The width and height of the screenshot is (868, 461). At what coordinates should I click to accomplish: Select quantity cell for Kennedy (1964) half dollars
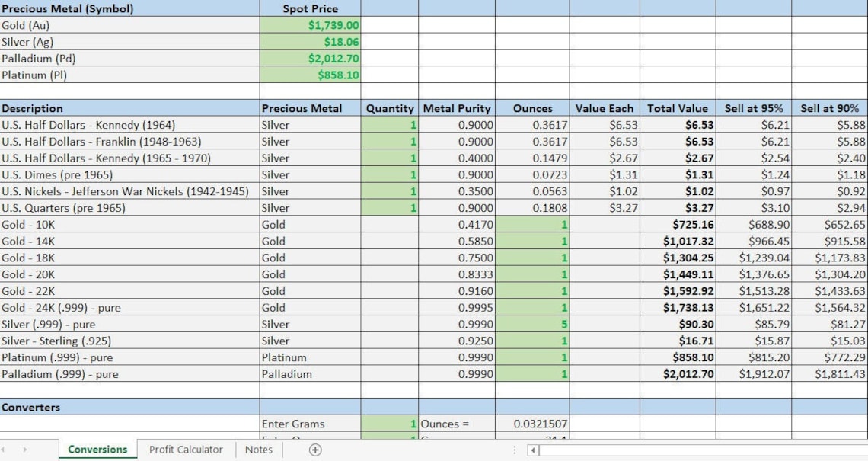pos(389,125)
